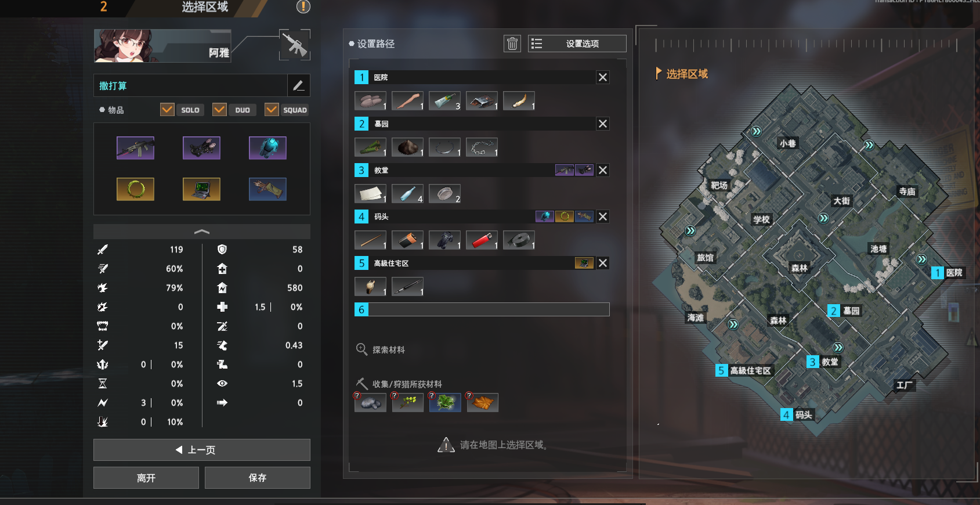Click the laptop item in the items grid
This screenshot has width=980, height=505.
pos(201,189)
